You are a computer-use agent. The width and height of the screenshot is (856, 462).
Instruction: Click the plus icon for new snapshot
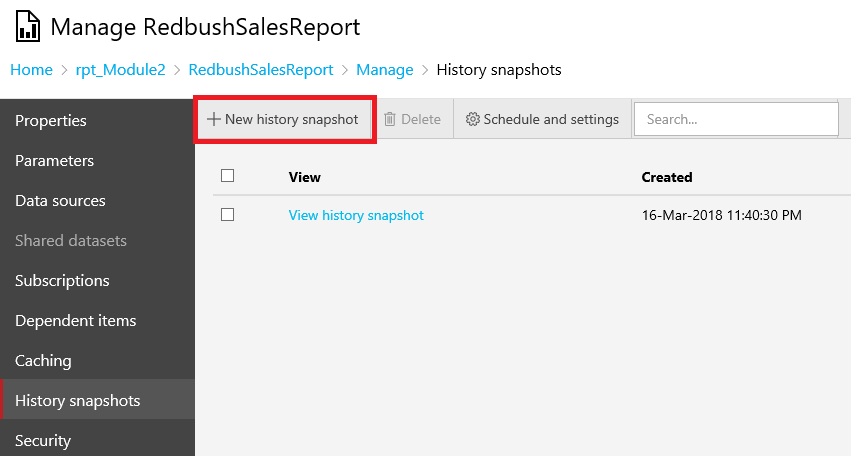coord(213,120)
